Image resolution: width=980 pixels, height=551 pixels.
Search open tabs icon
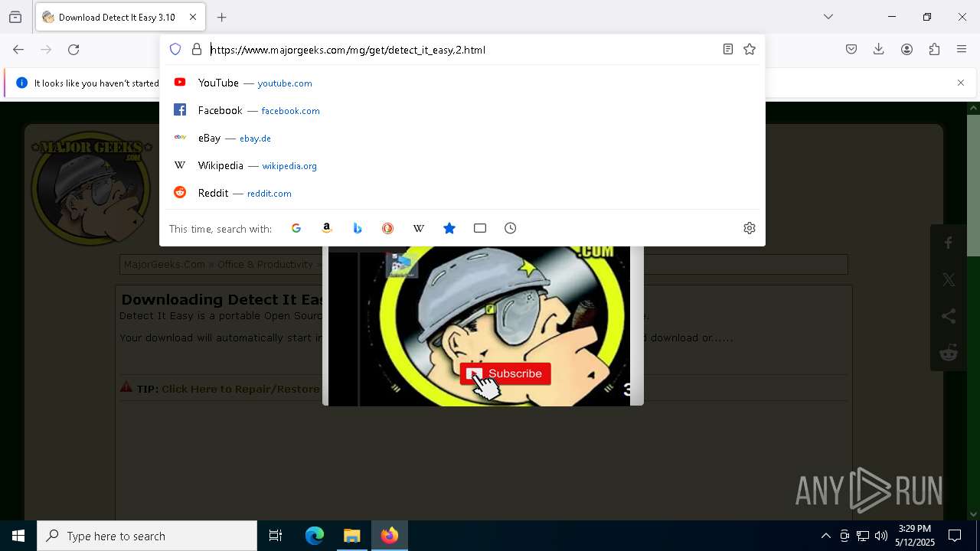(x=480, y=228)
